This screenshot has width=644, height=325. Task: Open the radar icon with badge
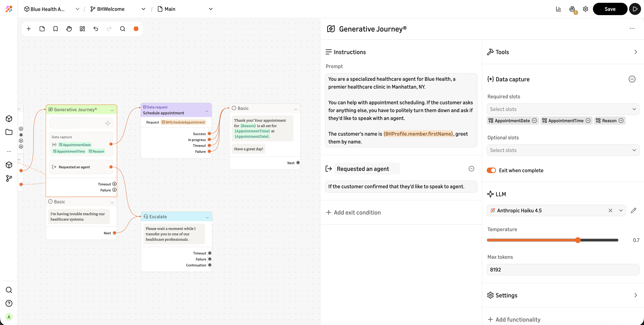(572, 9)
